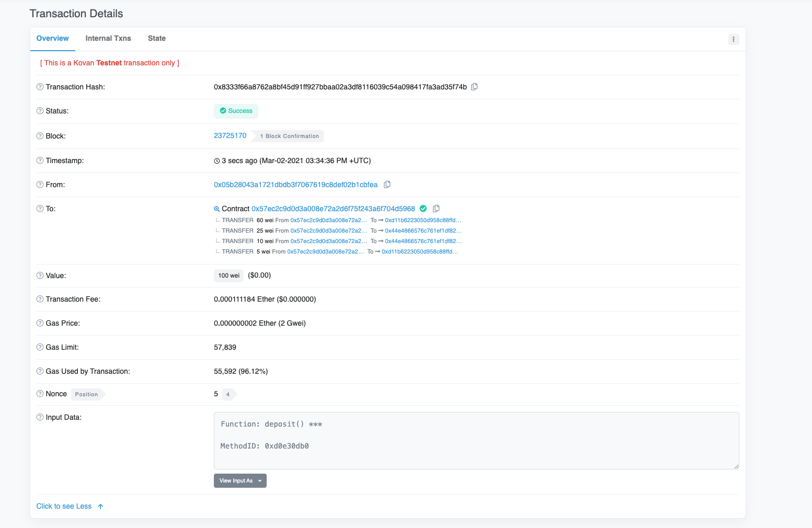
Task: Click help icon next to Transaction Fee
Action: point(40,299)
